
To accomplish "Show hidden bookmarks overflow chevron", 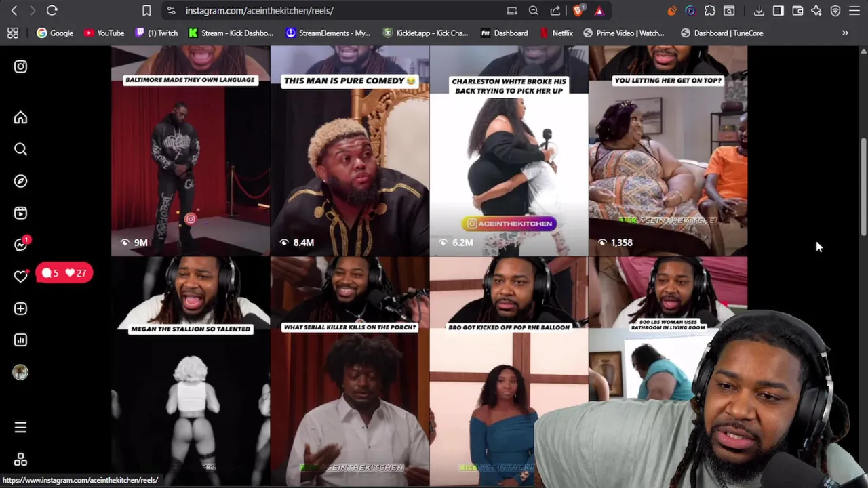I will [x=845, y=33].
